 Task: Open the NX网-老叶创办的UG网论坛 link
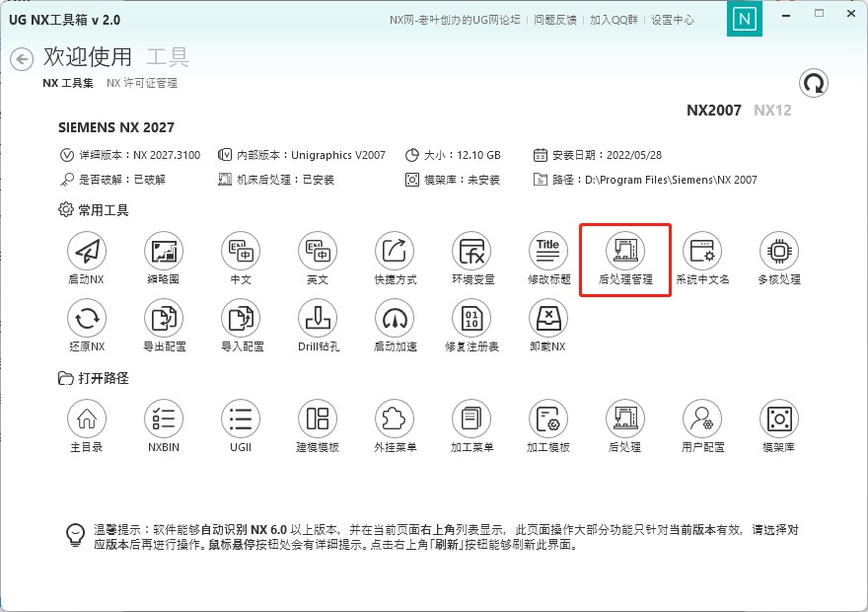(455, 20)
